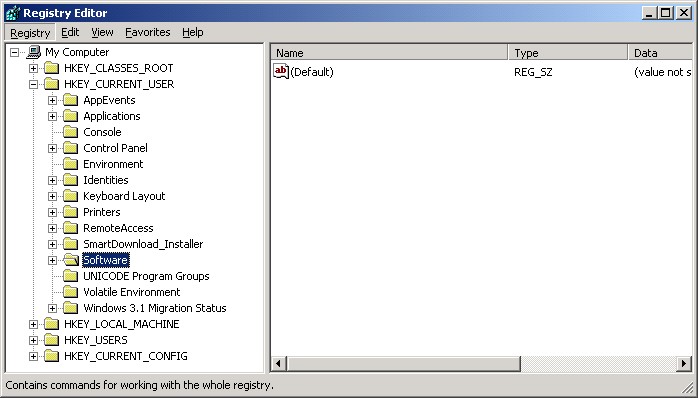
Task: Click the (Default) string value icon
Action: pos(281,72)
